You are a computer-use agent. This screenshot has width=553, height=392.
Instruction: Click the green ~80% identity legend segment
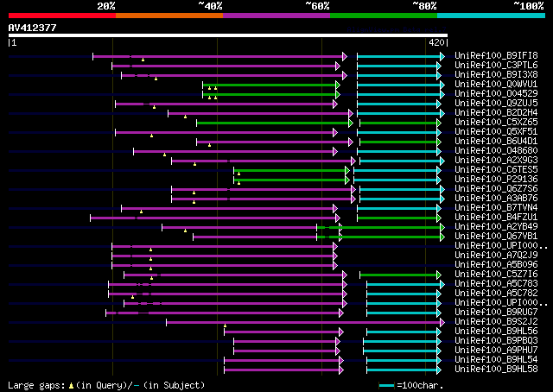tap(384, 16)
